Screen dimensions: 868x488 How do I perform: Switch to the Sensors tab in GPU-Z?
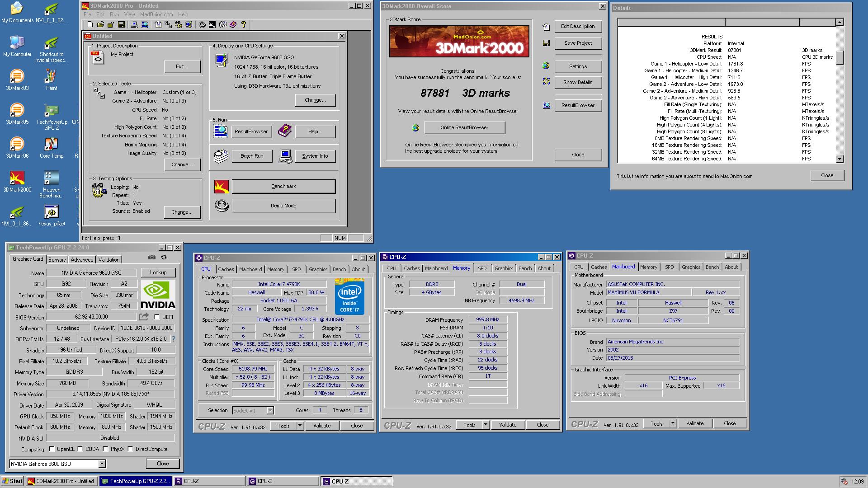point(57,259)
